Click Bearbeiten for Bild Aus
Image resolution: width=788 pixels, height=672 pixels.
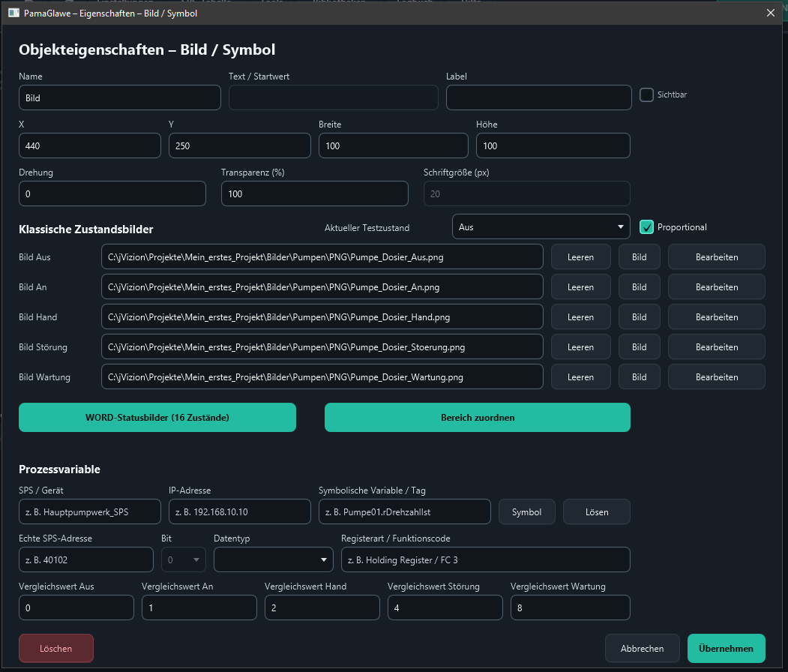717,256
